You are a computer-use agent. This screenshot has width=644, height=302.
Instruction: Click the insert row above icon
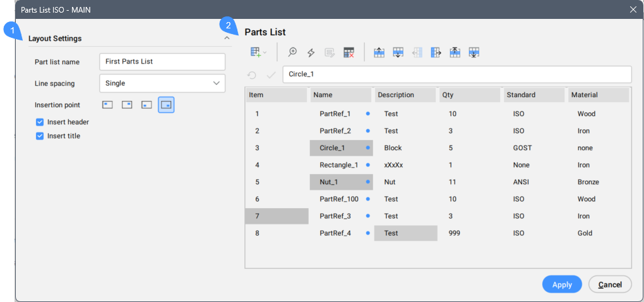(379, 53)
